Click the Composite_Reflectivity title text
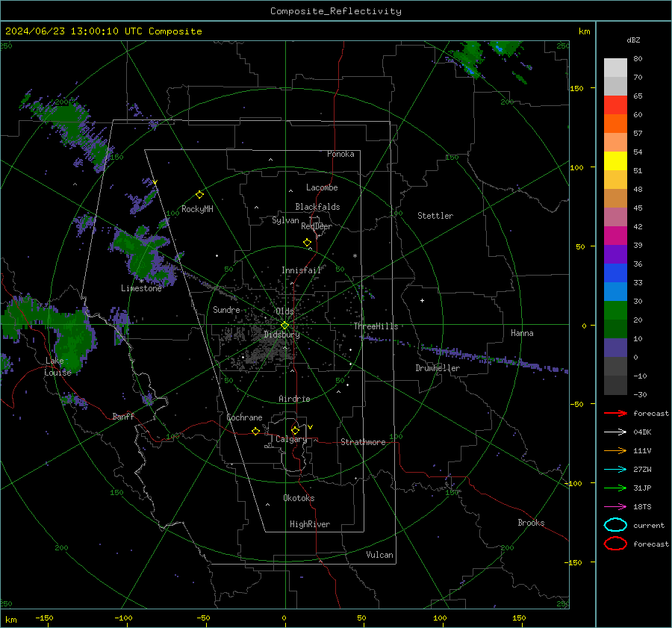 pos(336,11)
